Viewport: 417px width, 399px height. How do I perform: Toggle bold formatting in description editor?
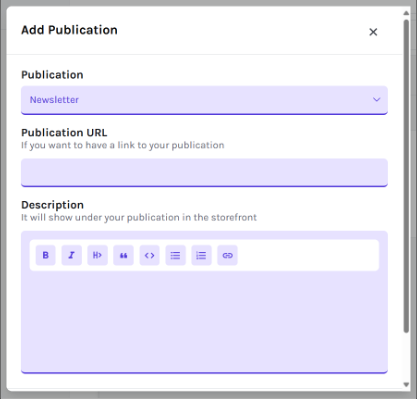[46, 255]
